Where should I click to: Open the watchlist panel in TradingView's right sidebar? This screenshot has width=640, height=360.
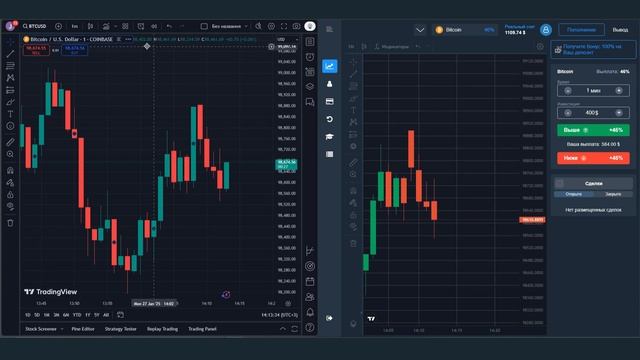[310, 42]
